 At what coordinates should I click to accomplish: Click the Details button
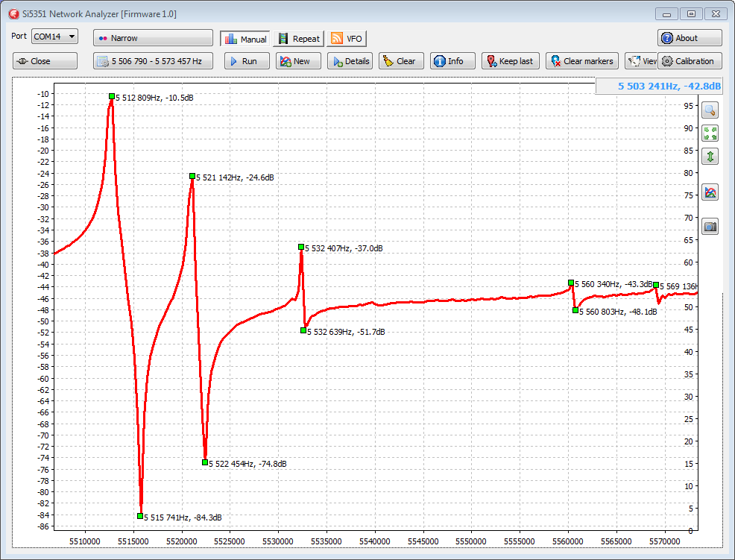350,61
